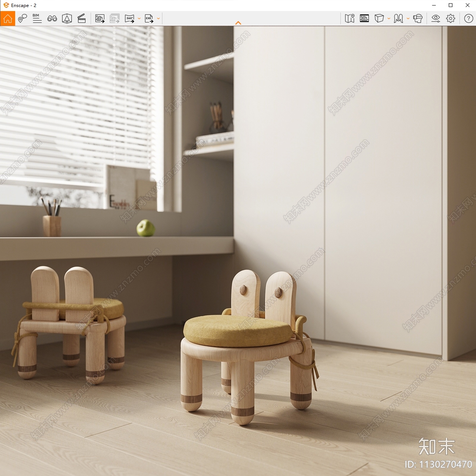
Task: Click the green apple on the desk
Action: (x=145, y=228)
